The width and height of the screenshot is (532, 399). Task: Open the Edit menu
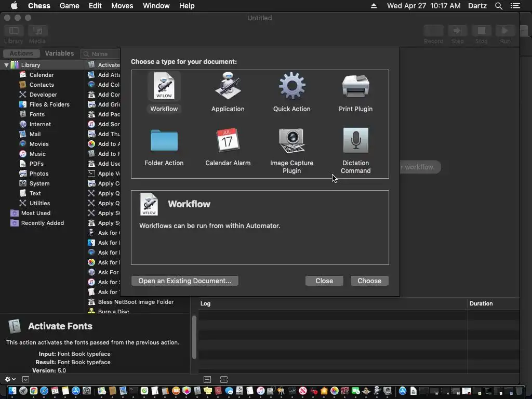pyautogui.click(x=95, y=6)
